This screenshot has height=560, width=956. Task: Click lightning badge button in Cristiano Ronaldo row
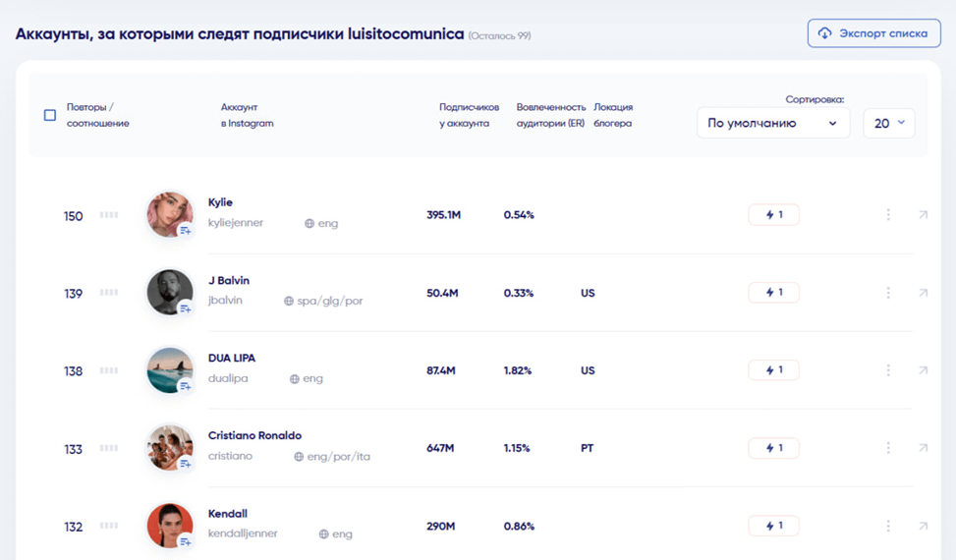point(773,448)
